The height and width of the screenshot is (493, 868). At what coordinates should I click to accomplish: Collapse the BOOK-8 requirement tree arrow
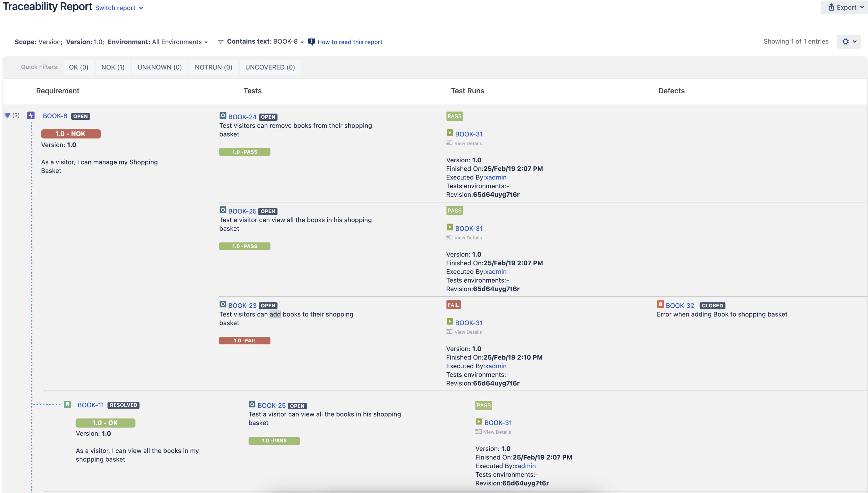click(x=7, y=116)
